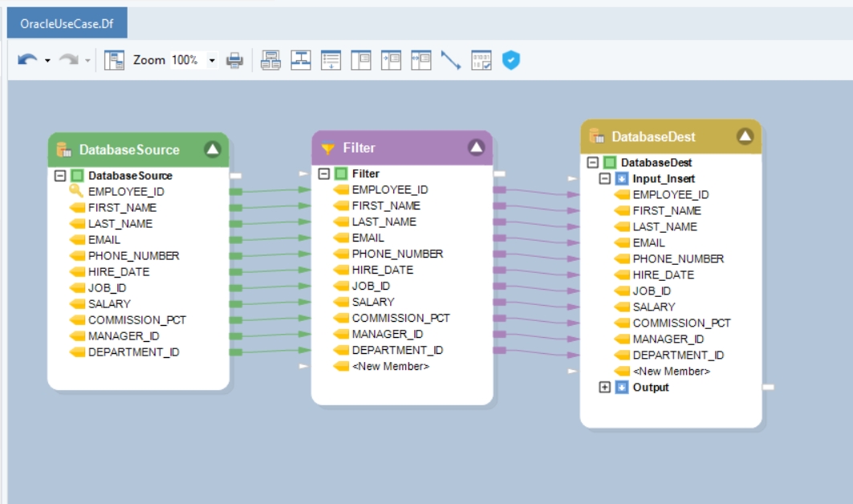Select the diagonal link line tool
The width and height of the screenshot is (853, 504).
point(451,60)
